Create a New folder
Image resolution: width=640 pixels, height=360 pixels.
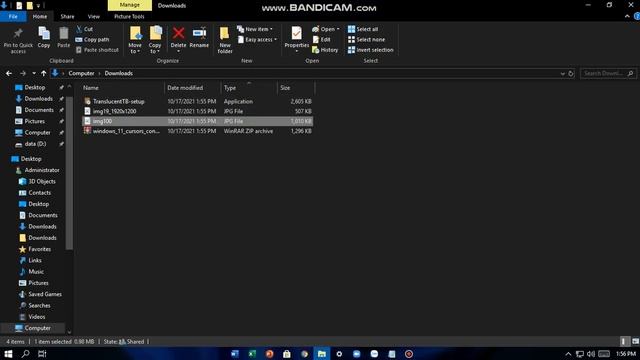[225, 40]
